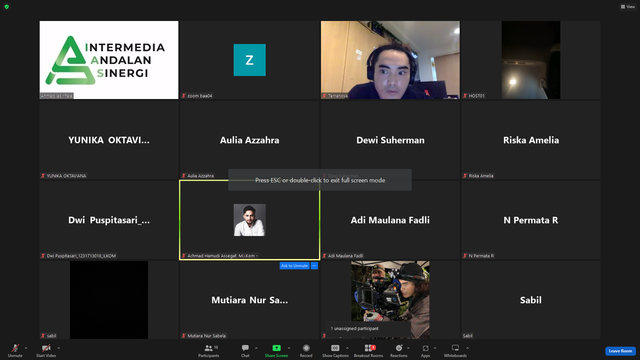Click the muted mic icon beside N Permata R
The height and width of the screenshot is (360, 640).
click(465, 256)
